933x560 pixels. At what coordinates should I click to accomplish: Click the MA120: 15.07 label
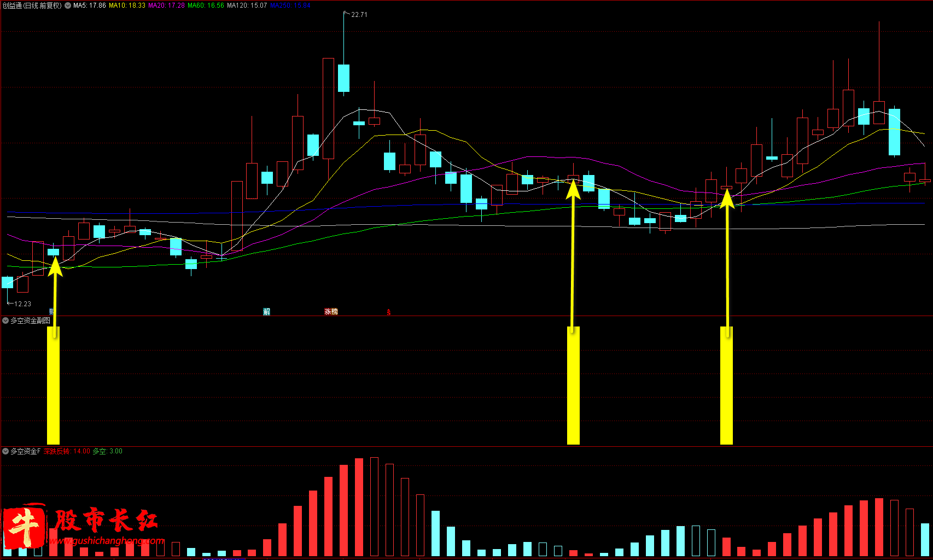coord(247,5)
